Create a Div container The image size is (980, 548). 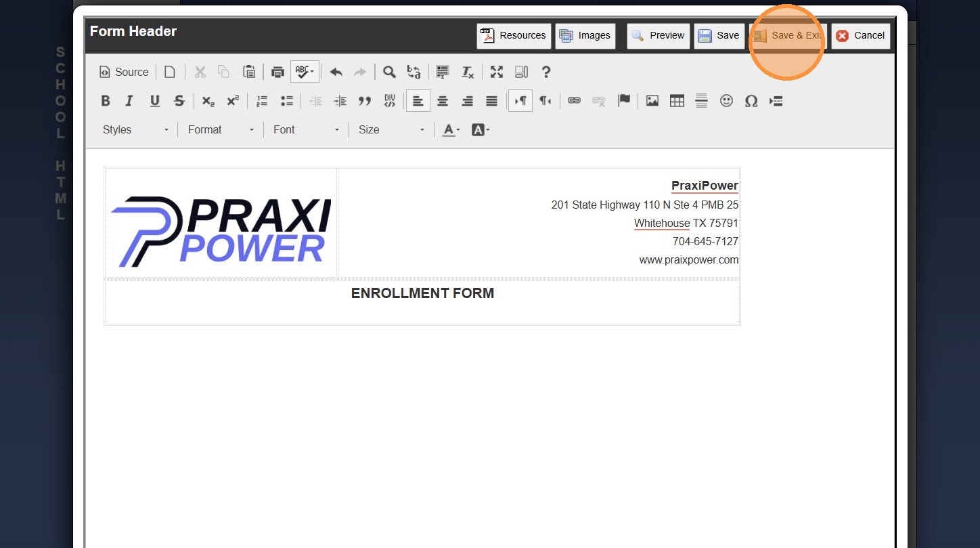(x=390, y=101)
